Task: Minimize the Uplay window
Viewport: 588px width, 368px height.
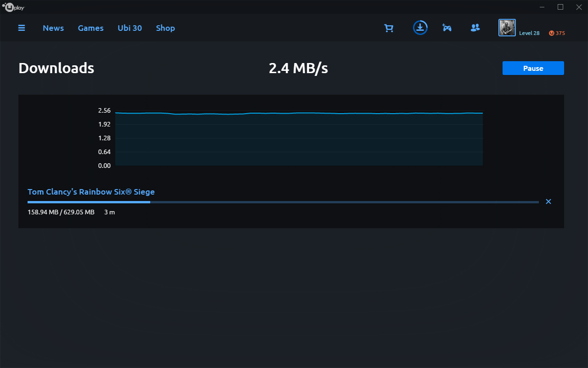Action: click(x=543, y=7)
